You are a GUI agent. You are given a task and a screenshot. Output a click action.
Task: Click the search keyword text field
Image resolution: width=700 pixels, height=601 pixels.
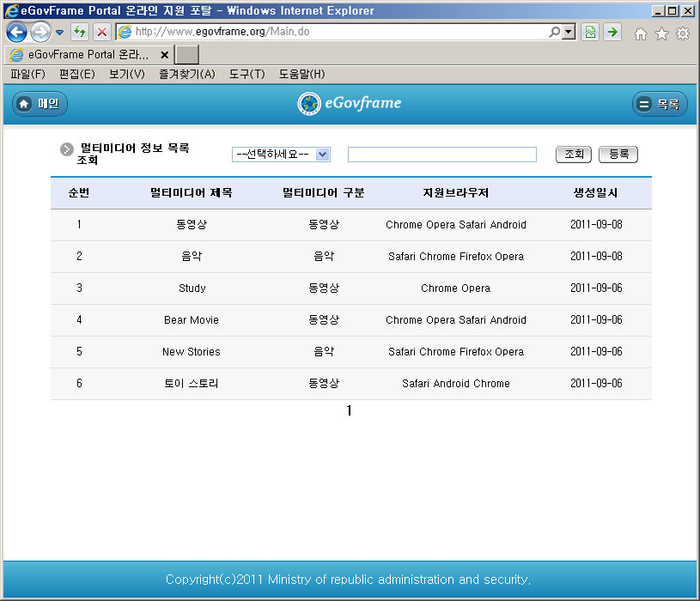coord(441,155)
